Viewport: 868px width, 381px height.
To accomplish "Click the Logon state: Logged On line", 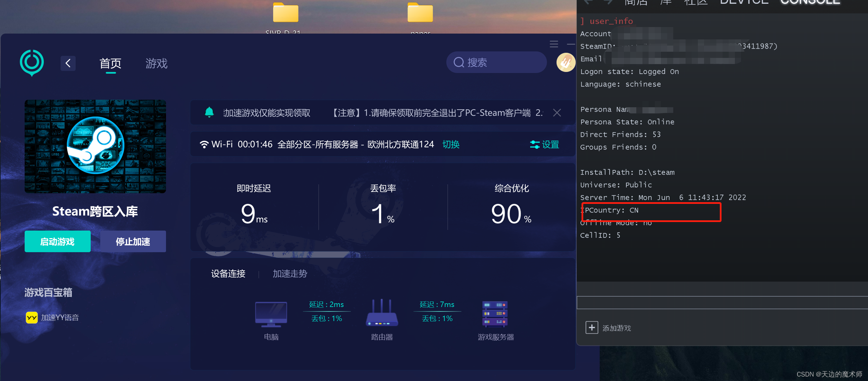I will (629, 72).
